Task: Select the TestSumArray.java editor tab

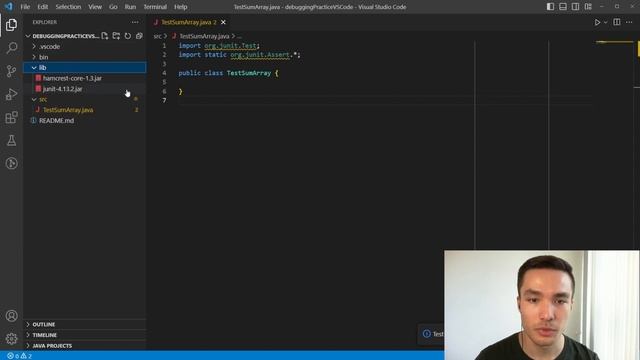Action: 189,22
